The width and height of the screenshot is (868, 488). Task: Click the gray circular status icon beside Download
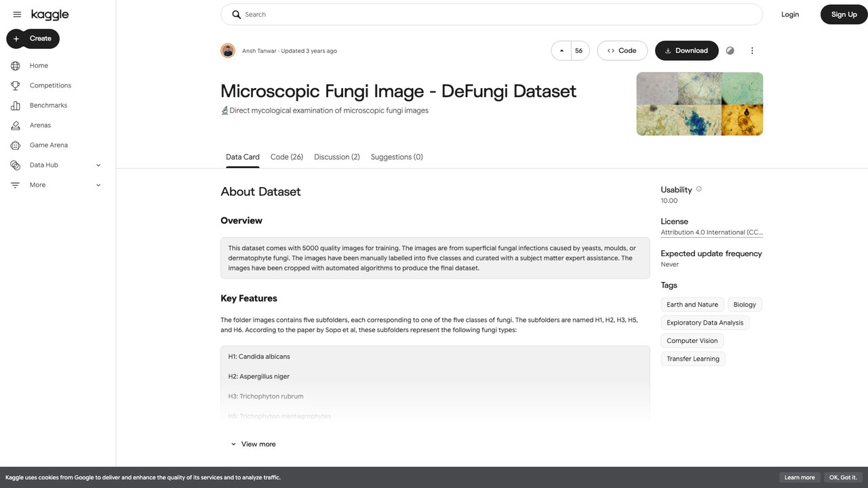click(730, 51)
